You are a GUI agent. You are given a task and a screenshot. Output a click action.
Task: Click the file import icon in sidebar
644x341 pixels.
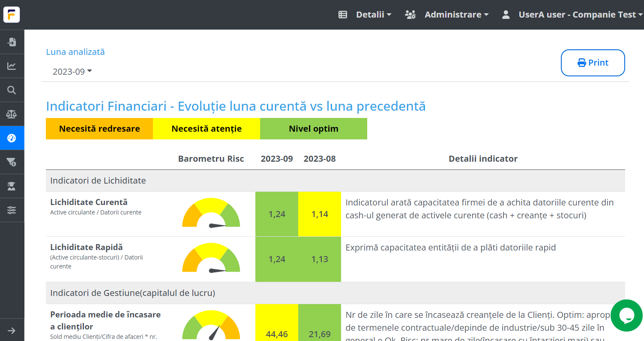[12, 42]
